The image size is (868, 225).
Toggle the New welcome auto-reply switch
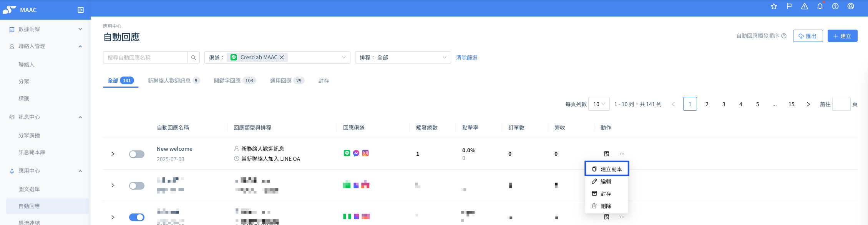137,154
